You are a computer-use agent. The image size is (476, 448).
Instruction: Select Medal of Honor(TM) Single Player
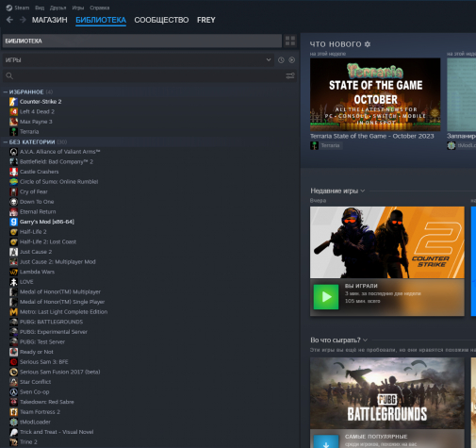click(x=62, y=302)
